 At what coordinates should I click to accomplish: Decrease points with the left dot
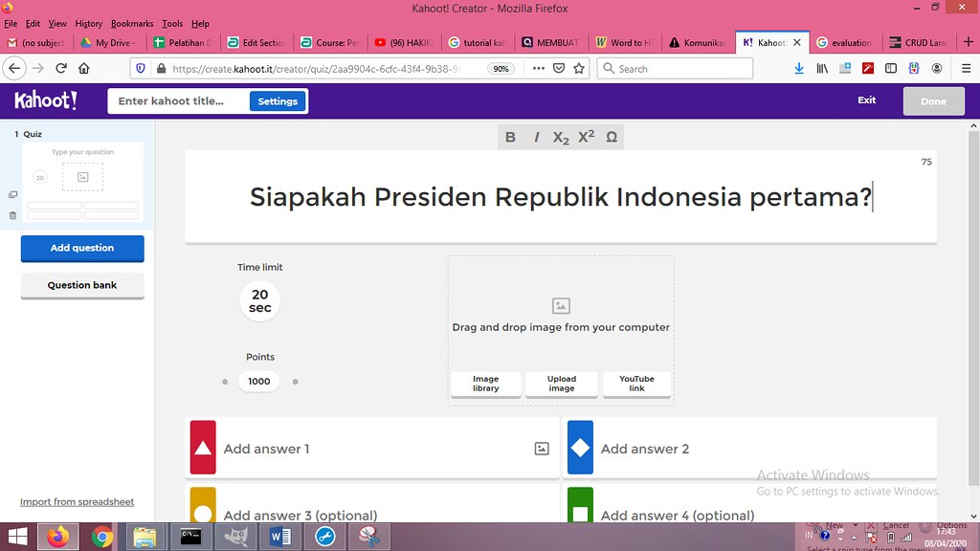(225, 382)
